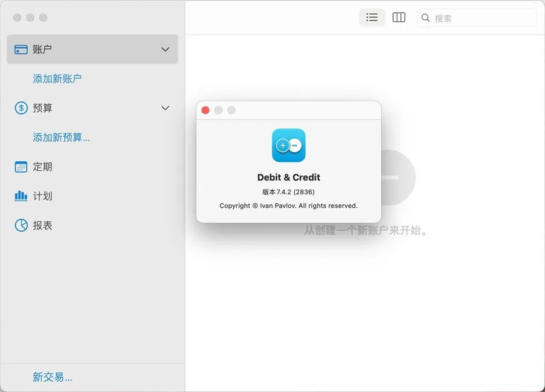
Task: Collapse the 预算 section chevron
Action: (x=165, y=108)
